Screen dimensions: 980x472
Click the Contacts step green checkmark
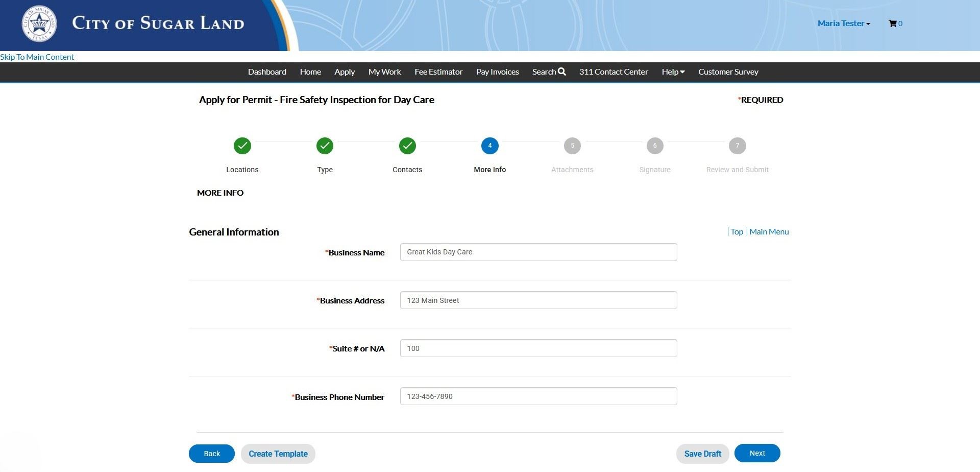pos(407,146)
